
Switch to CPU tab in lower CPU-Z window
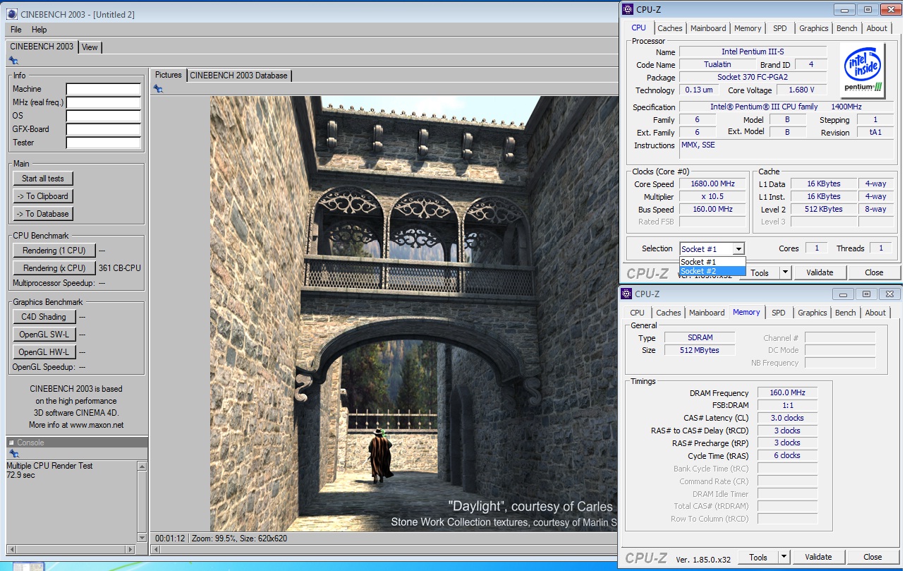point(637,313)
